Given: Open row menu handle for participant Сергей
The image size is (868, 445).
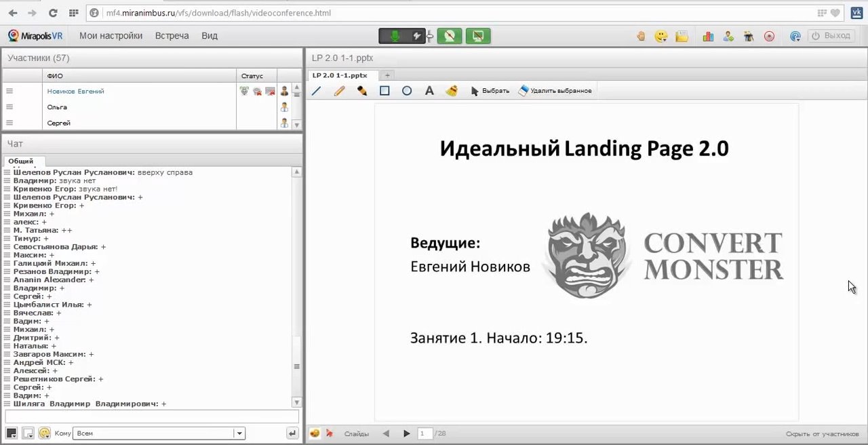Looking at the screenshot, I should pos(9,123).
